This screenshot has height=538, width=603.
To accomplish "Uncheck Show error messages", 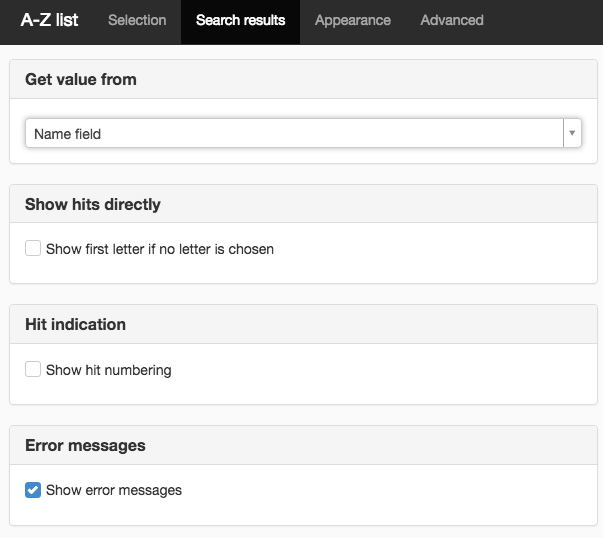I will click(x=33, y=490).
